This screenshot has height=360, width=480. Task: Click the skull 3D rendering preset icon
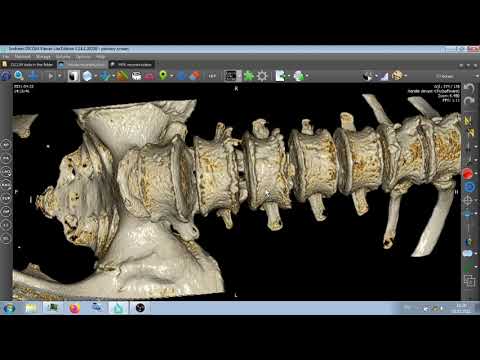click(x=397, y=76)
